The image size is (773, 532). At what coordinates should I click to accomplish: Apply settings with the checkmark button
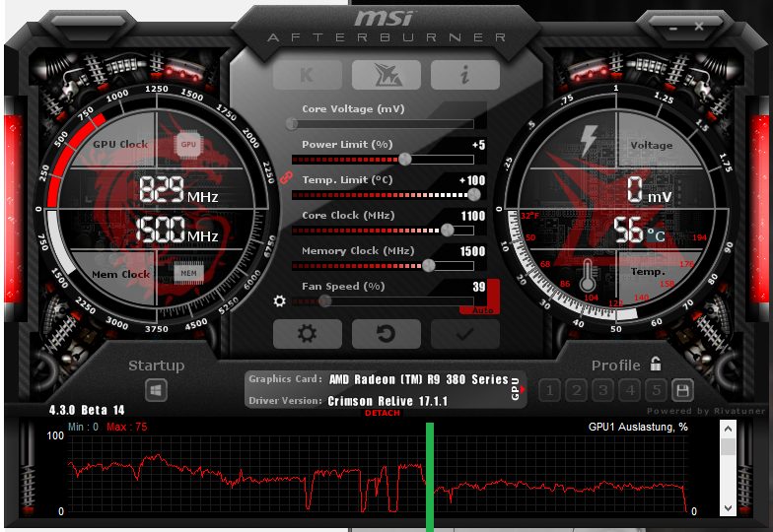click(x=465, y=334)
